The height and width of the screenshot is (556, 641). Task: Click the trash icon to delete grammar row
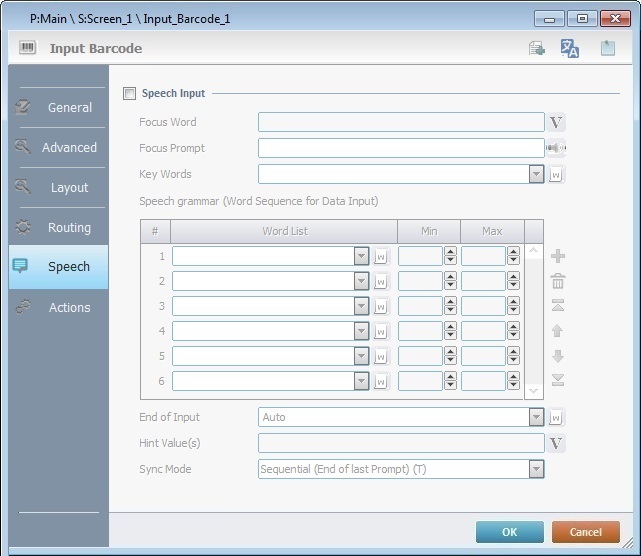[x=558, y=281]
